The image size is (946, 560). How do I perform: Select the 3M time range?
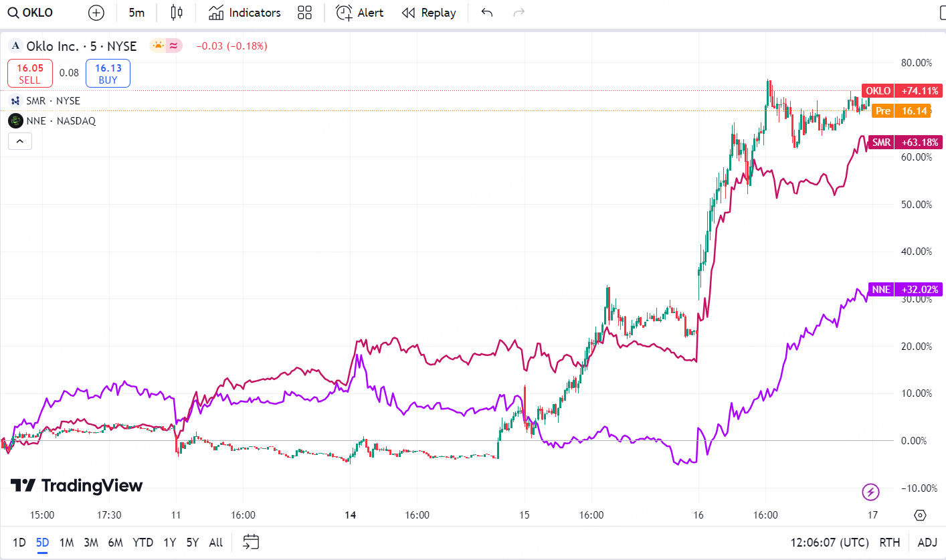coord(91,543)
